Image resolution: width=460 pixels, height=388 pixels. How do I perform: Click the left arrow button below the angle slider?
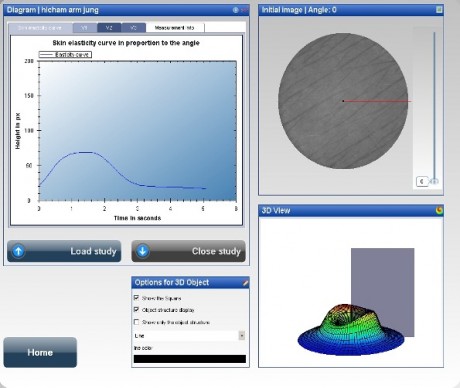click(422, 181)
